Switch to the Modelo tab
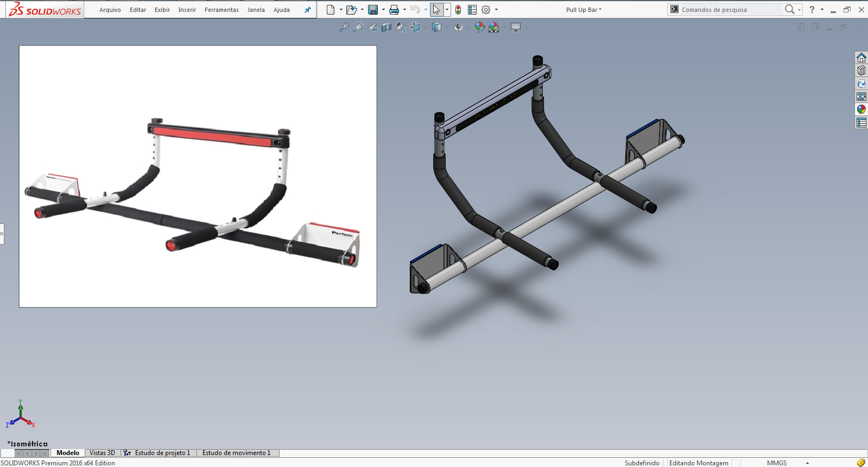The height and width of the screenshot is (467, 868). click(x=68, y=453)
